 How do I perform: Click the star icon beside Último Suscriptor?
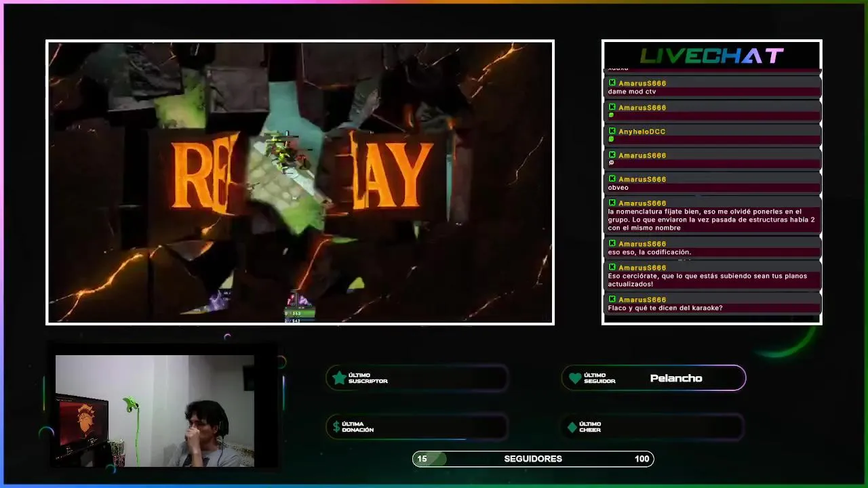pyautogui.click(x=339, y=378)
